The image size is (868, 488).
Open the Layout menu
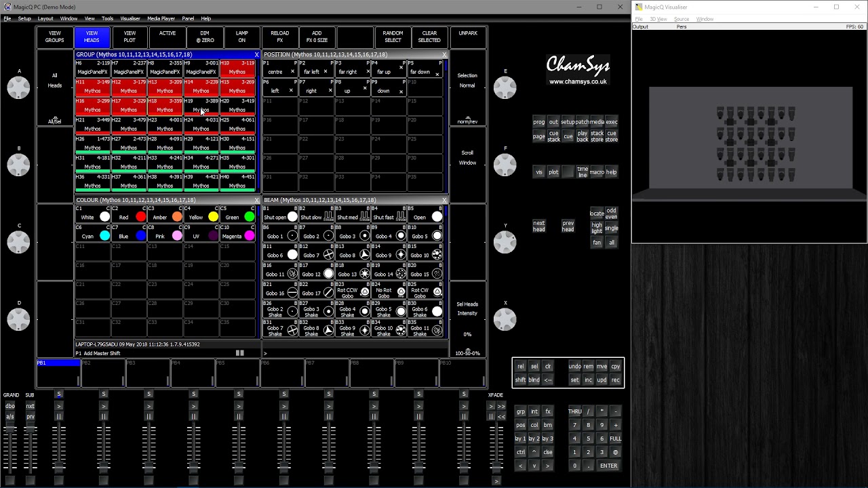45,18
